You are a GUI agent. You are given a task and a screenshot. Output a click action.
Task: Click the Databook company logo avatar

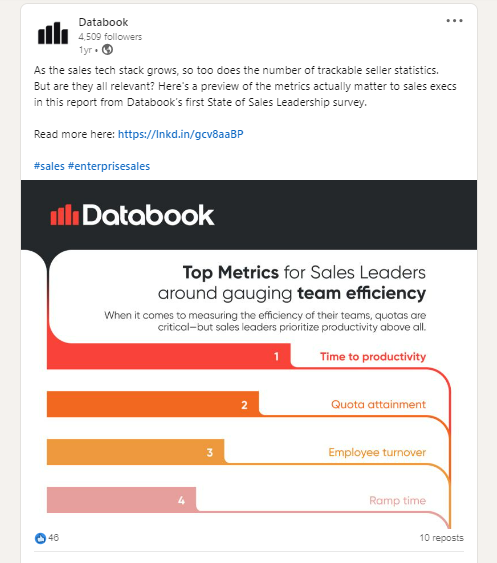click(x=53, y=33)
